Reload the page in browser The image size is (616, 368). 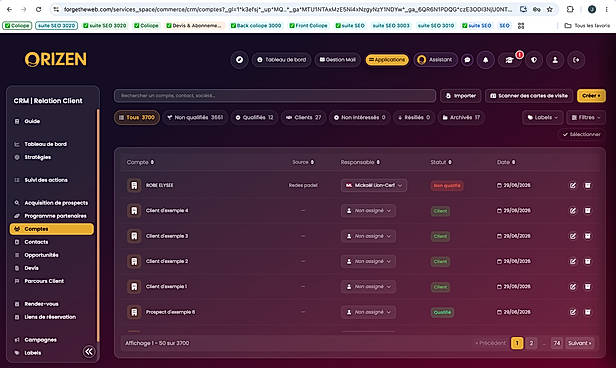click(x=38, y=9)
